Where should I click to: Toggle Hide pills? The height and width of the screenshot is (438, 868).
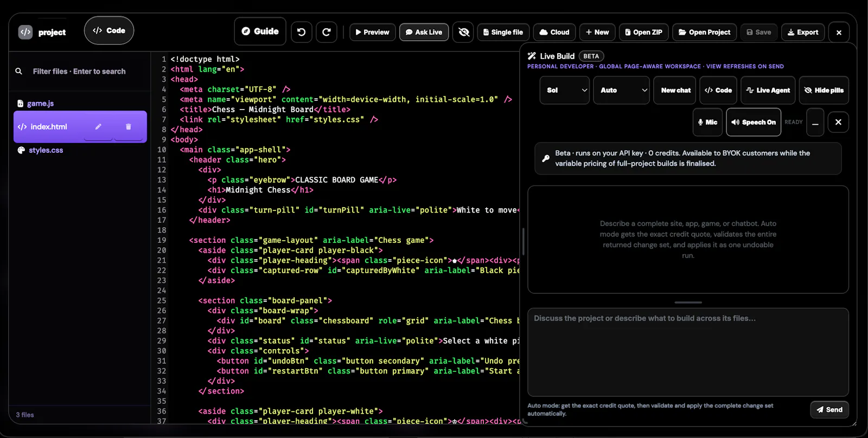click(x=824, y=90)
